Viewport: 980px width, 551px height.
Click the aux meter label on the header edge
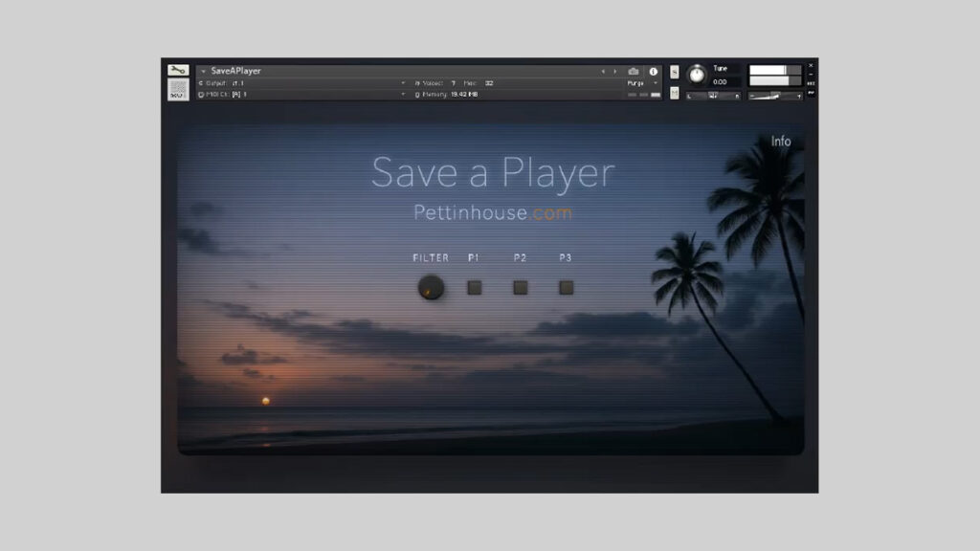pyautogui.click(x=811, y=82)
